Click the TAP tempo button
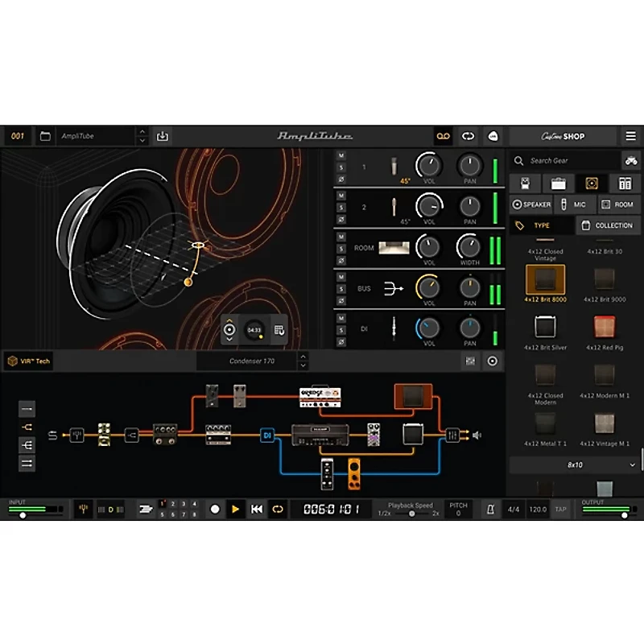Screen dimensions: 644x644 click(561, 509)
